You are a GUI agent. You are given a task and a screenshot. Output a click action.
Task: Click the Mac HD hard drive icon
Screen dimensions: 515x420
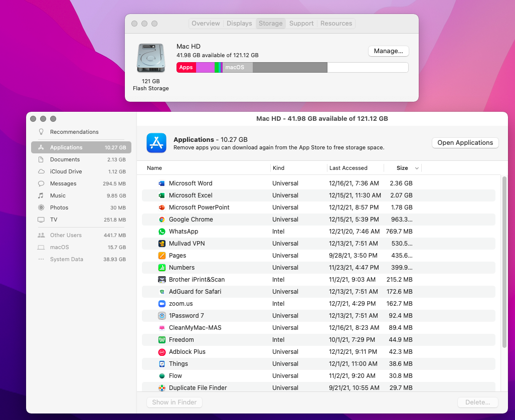click(151, 58)
